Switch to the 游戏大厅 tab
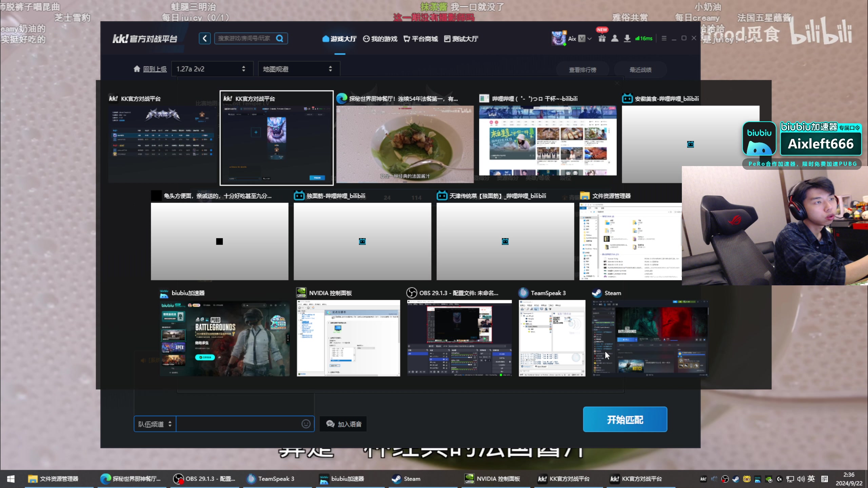 click(x=339, y=39)
